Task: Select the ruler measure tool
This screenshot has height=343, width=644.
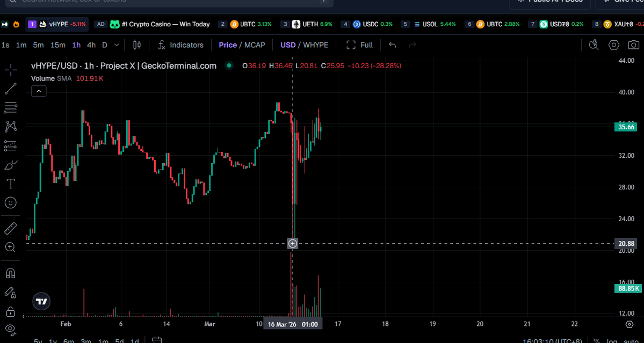Action: tap(11, 228)
